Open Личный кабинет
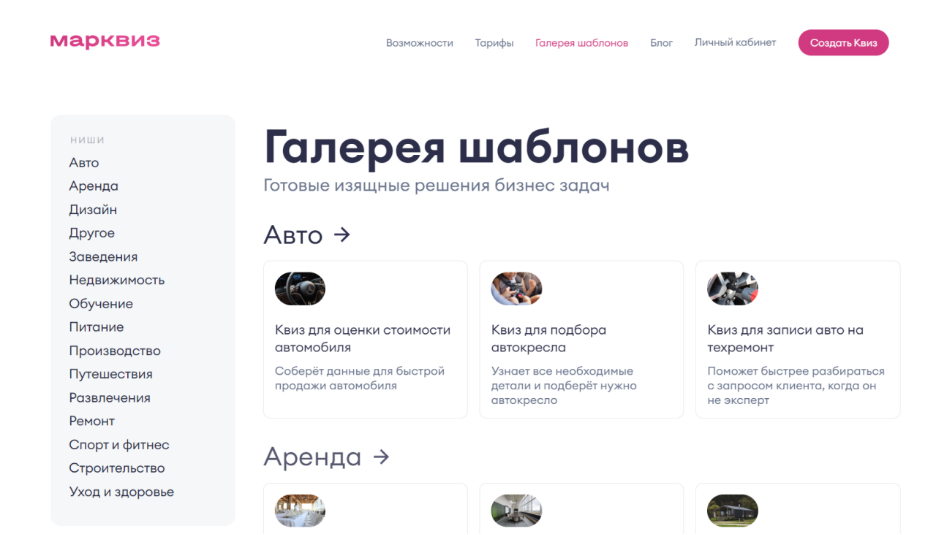 pos(735,42)
